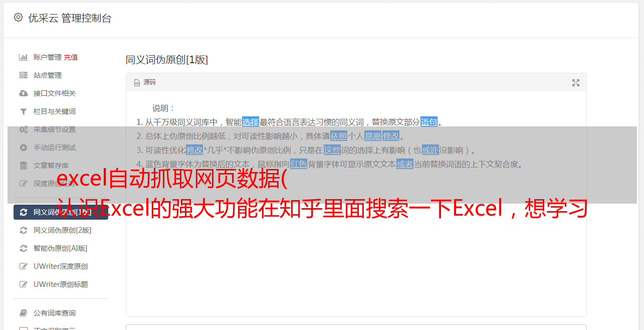Click the 源码 toolbar button
This screenshot has height=330, width=644.
[145, 82]
